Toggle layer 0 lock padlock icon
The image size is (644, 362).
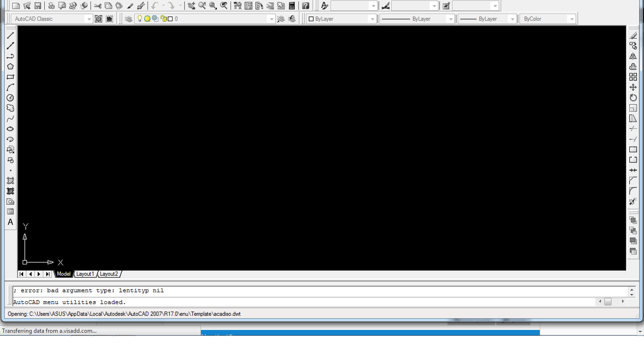[163, 19]
